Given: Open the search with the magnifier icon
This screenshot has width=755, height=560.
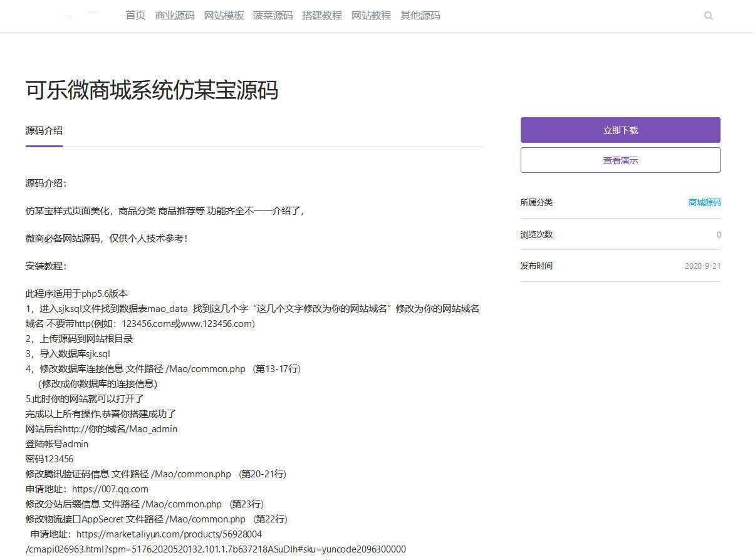Looking at the screenshot, I should pos(708,16).
